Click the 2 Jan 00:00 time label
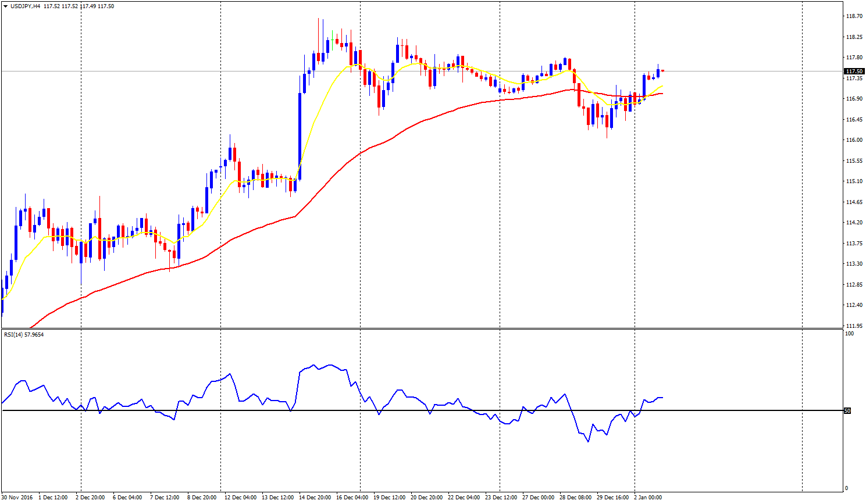 click(648, 498)
